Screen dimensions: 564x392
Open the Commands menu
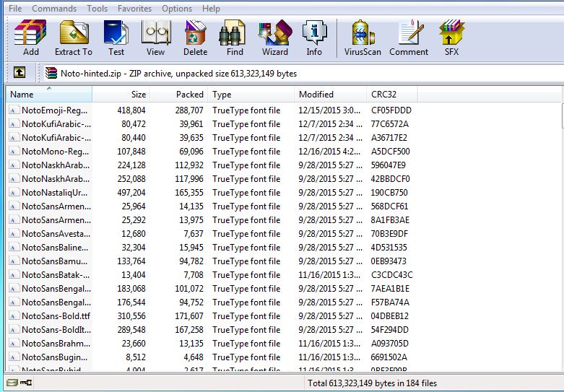coord(54,9)
